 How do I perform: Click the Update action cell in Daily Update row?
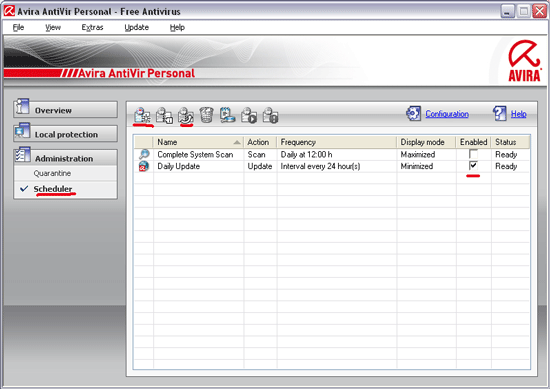point(260,166)
